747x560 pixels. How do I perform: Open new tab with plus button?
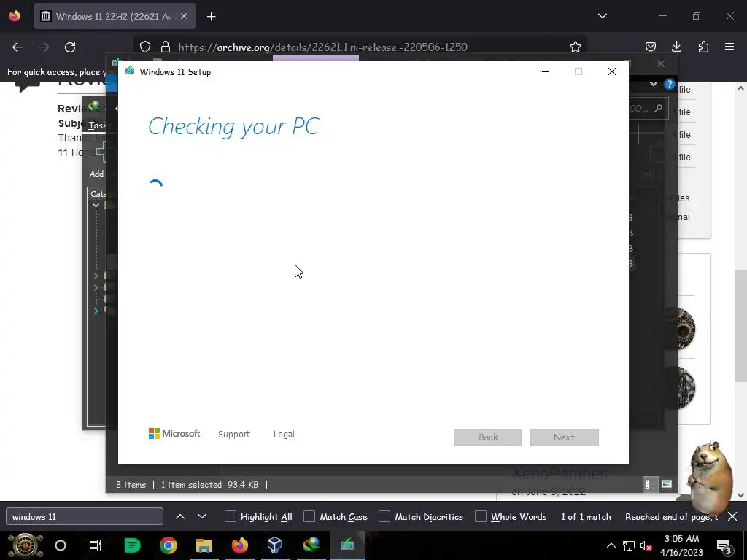(x=212, y=17)
